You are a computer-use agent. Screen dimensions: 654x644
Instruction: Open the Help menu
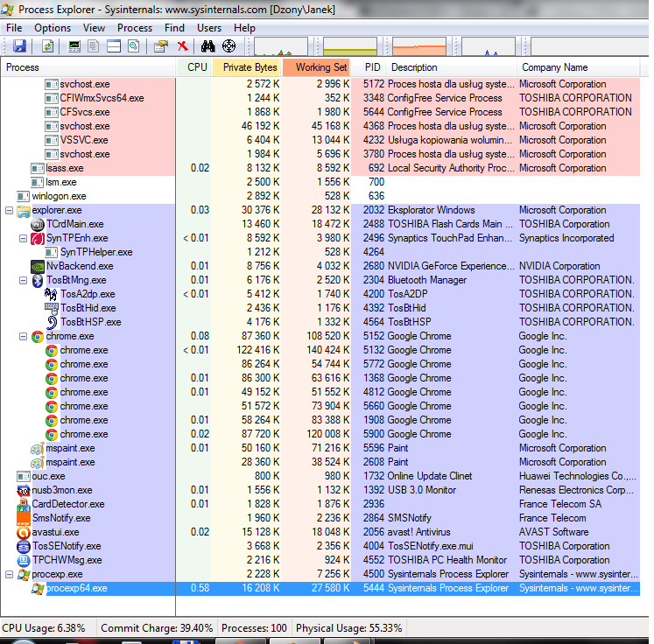(x=244, y=28)
